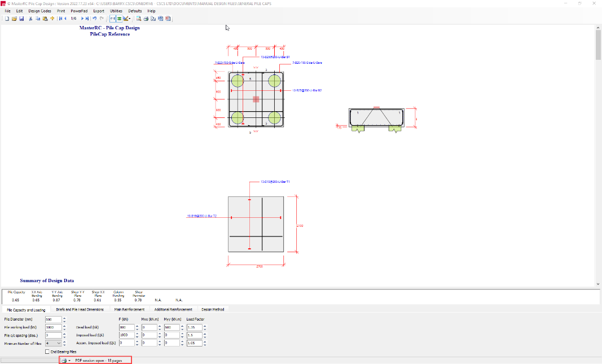Open the Design Codes menu

[x=39, y=11]
